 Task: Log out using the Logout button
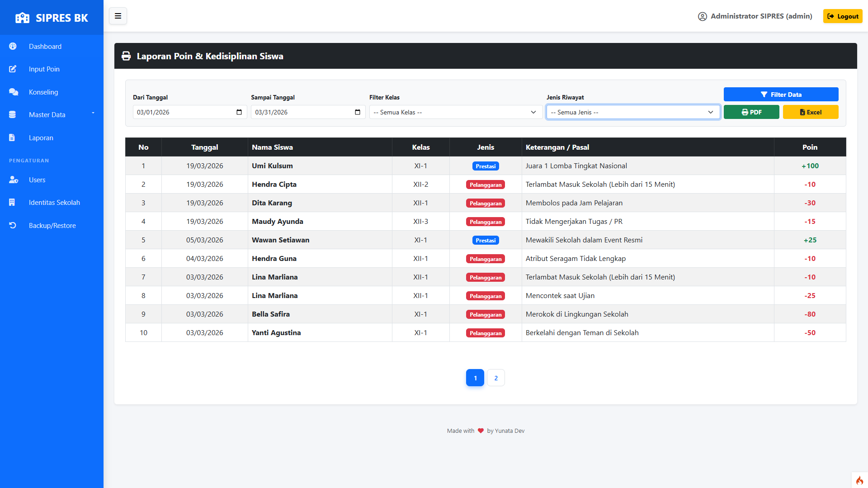click(843, 16)
